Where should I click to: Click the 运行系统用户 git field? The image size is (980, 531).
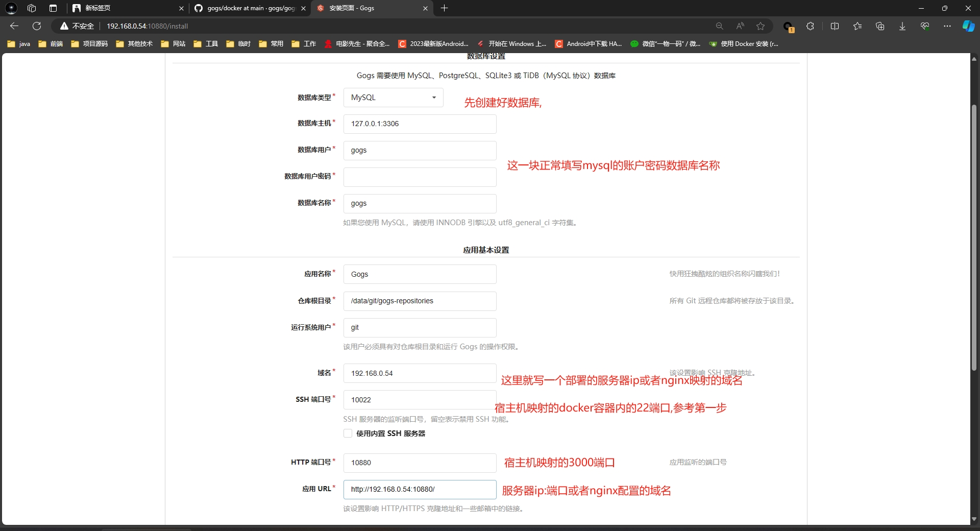pyautogui.click(x=420, y=328)
